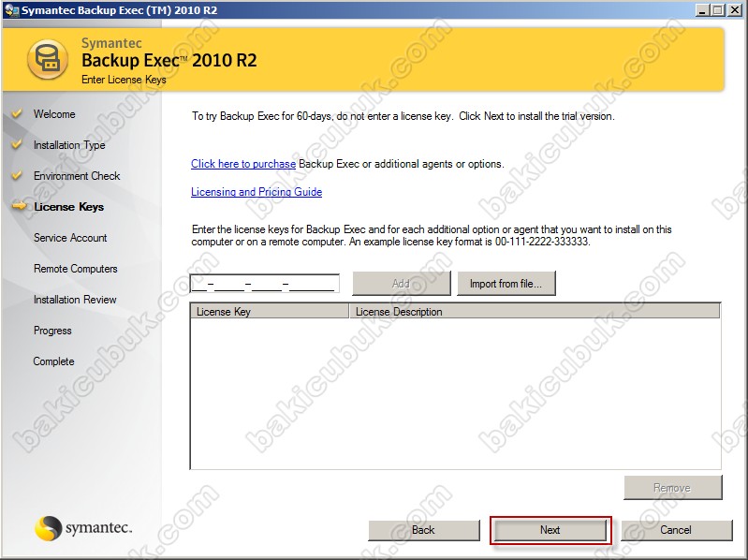
Task: Click the Welcome step checkmark icon
Action: pos(17,114)
